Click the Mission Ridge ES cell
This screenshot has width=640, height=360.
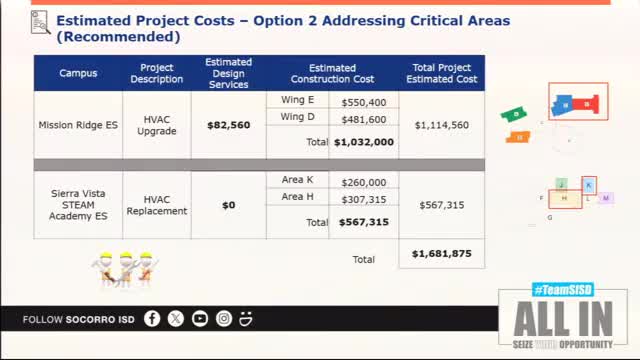tap(78, 125)
